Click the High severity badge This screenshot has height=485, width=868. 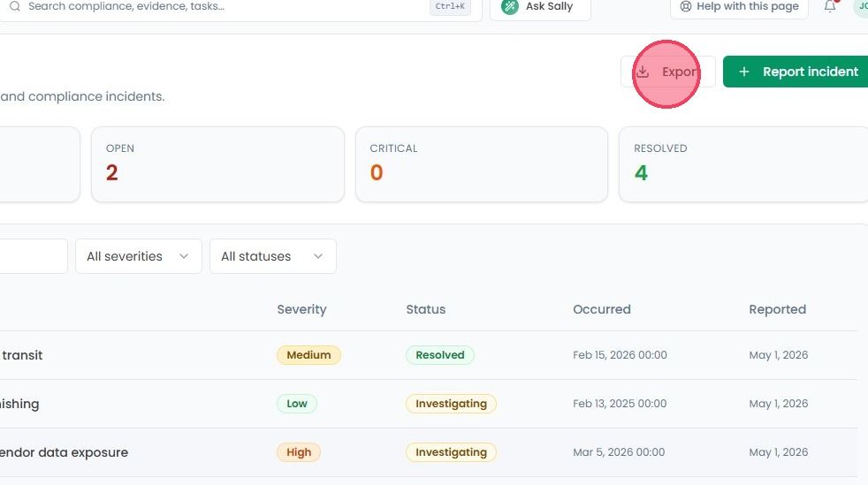(x=299, y=452)
